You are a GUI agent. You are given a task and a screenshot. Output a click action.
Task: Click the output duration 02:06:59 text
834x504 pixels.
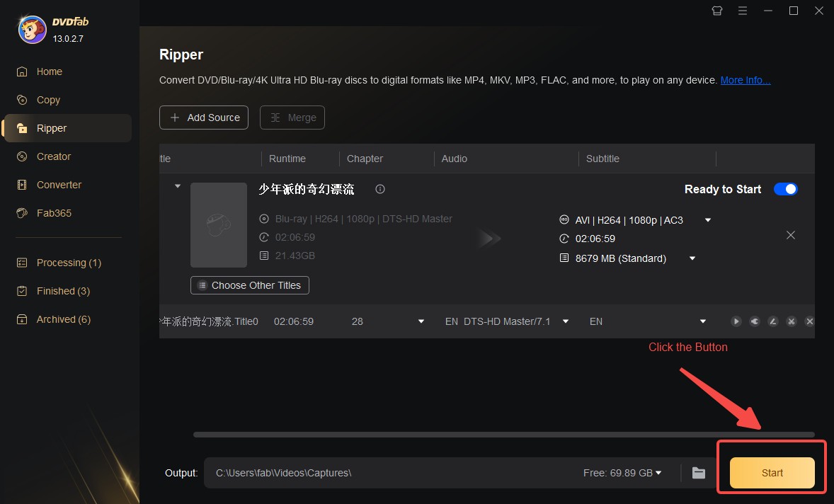595,239
